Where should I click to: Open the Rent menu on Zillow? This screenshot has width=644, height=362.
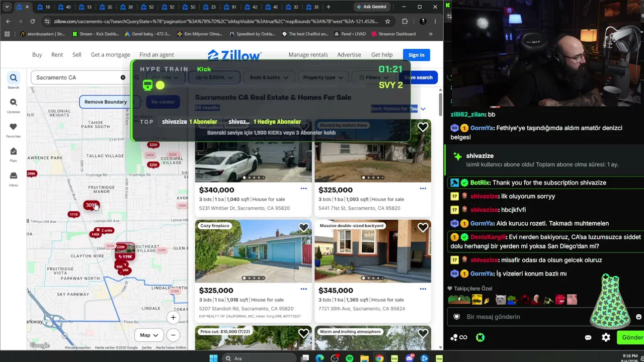click(x=57, y=55)
